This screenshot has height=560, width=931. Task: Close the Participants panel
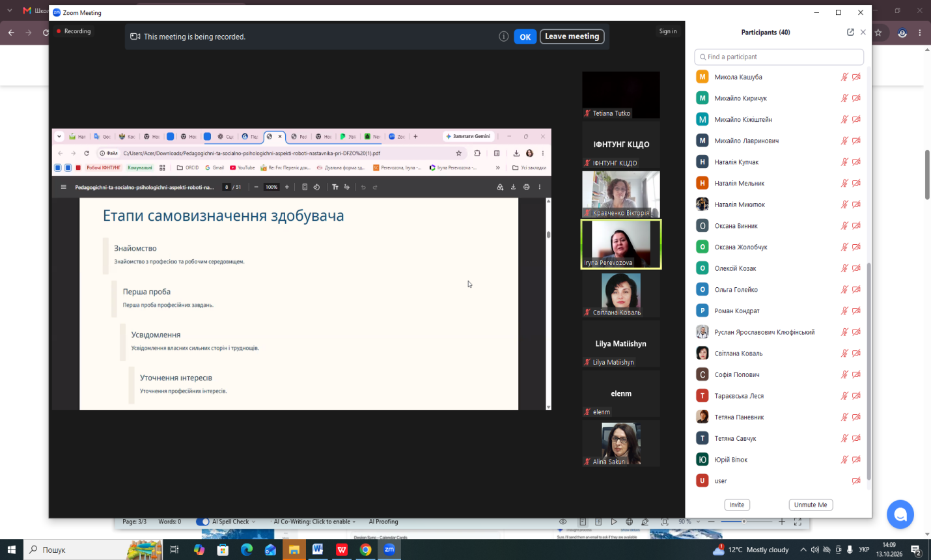(863, 32)
